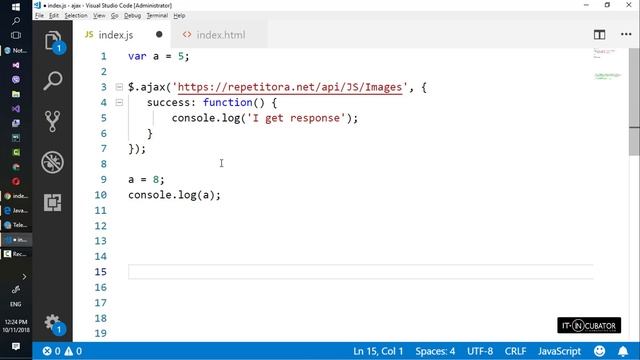Click Spaces: 4 indentation setting
This screenshot has height=360, width=640.
pos(435,351)
